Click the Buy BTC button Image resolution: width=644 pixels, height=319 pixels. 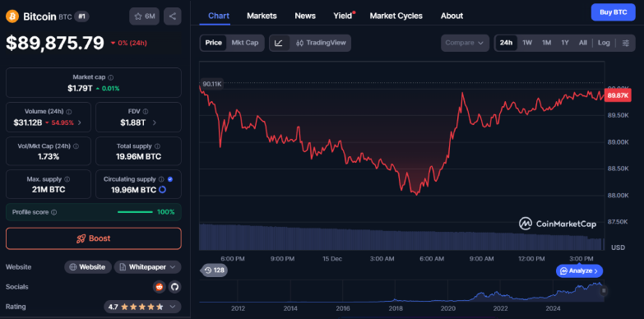click(x=614, y=12)
